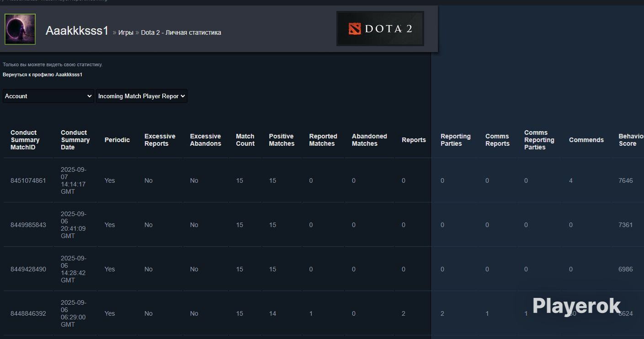Select match ID 8449428490
This screenshot has width=644, height=339.
pos(28,269)
